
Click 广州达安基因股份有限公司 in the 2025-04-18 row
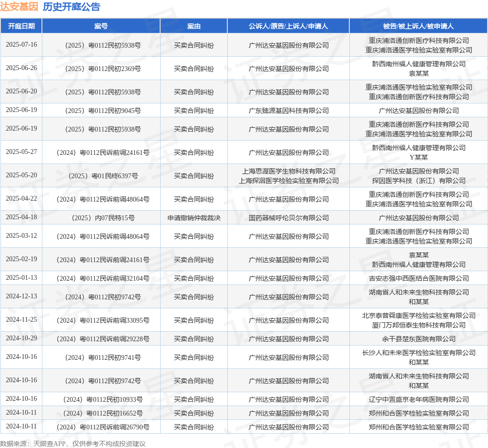coord(418,218)
